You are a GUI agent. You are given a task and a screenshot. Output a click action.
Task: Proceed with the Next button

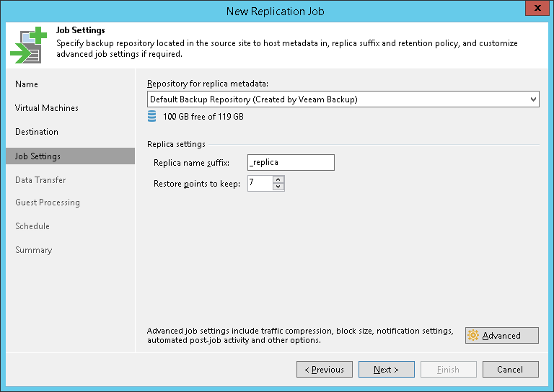[x=386, y=370]
